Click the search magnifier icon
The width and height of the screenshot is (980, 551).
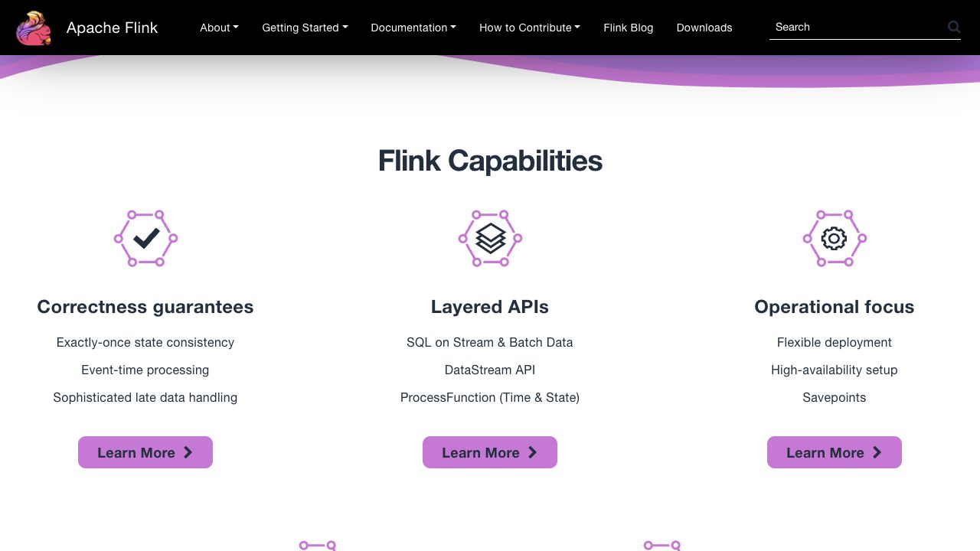click(x=954, y=28)
